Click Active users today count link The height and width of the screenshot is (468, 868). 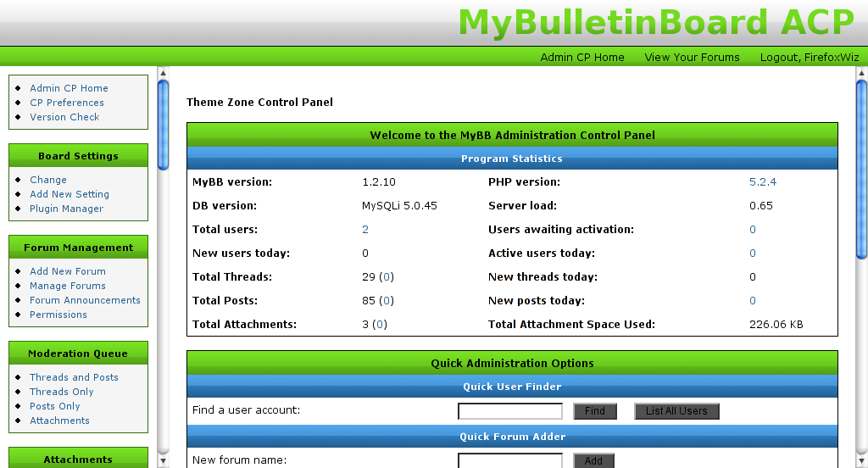coord(753,253)
